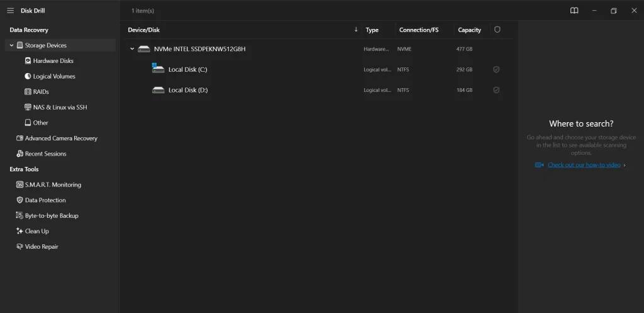Click the Local Disk (C:) Windows drive icon
This screenshot has height=313, width=644.
(x=158, y=68)
